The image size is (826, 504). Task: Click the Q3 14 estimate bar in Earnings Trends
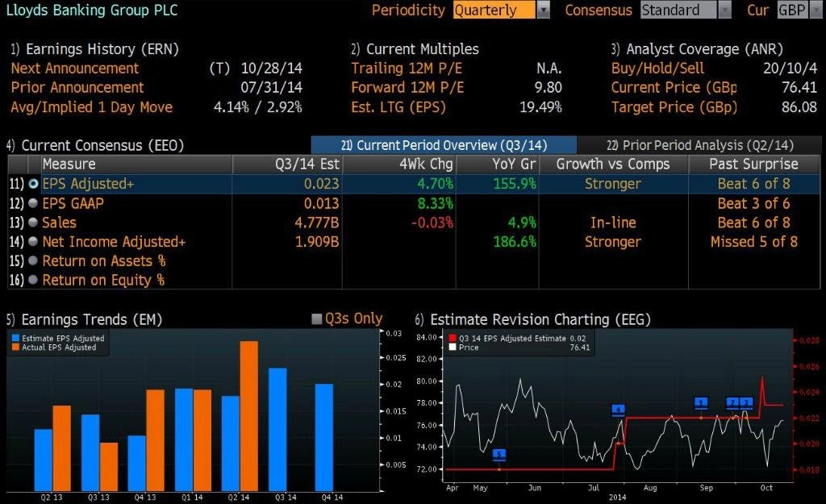277,429
